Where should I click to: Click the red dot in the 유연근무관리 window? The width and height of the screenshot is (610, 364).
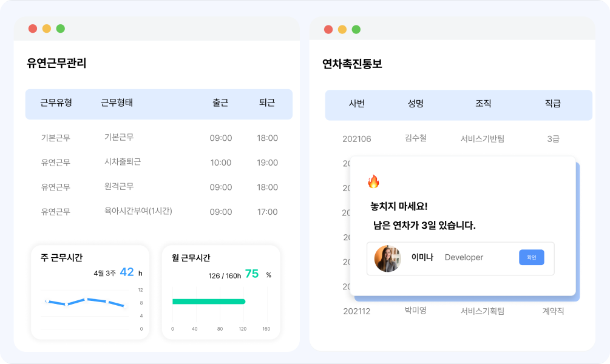pos(33,29)
